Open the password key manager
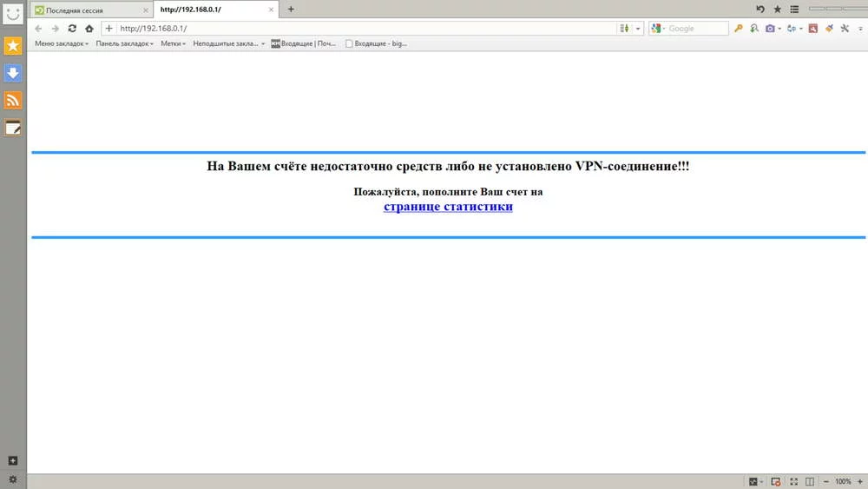Image resolution: width=868 pixels, height=489 pixels. tap(738, 29)
